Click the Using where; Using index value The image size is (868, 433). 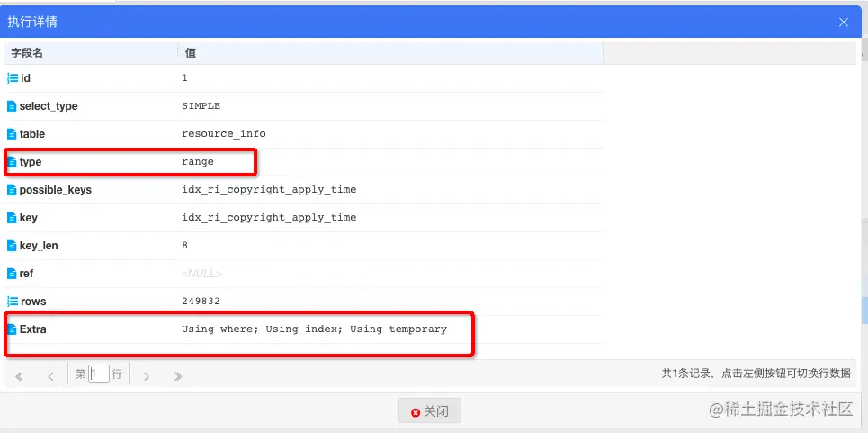[315, 329]
